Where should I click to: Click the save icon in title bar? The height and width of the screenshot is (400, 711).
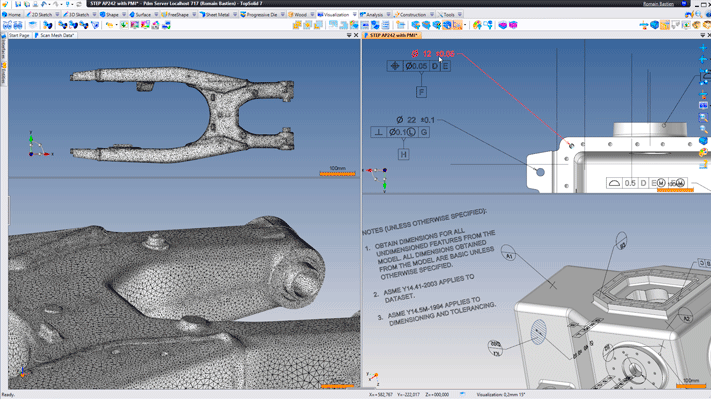tap(18, 4)
